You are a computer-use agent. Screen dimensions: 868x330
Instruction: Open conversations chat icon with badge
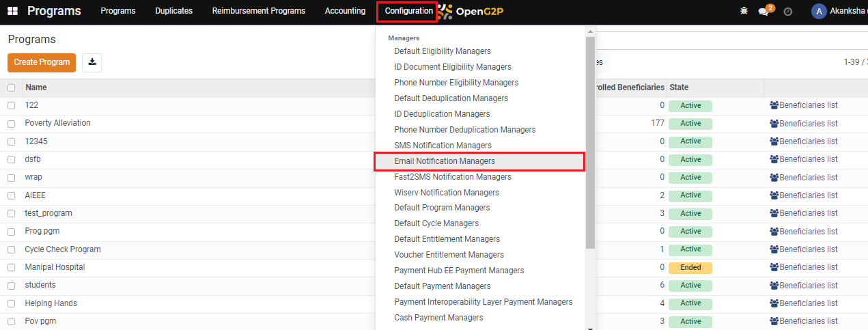(766, 11)
